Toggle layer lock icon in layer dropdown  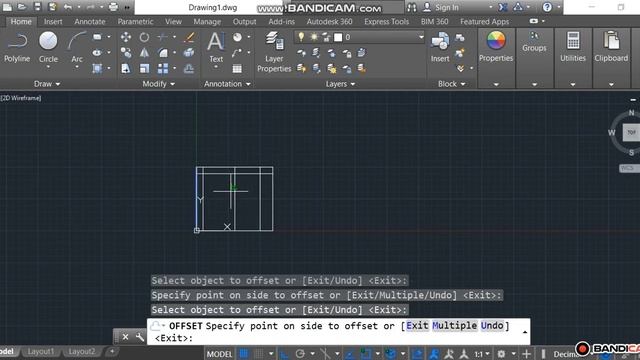pyautogui.click(x=326, y=38)
